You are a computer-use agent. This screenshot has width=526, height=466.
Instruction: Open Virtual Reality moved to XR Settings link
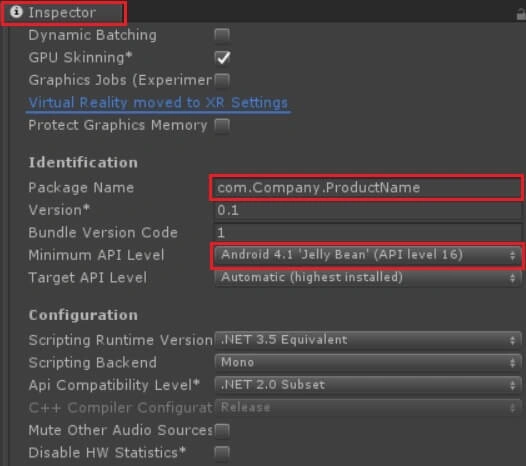coord(158,103)
